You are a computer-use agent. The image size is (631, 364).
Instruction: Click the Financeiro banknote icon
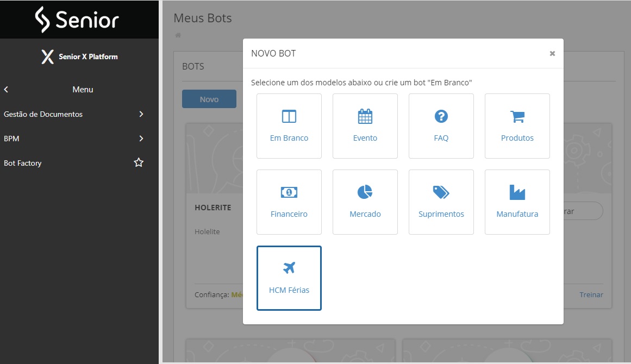pyautogui.click(x=289, y=192)
